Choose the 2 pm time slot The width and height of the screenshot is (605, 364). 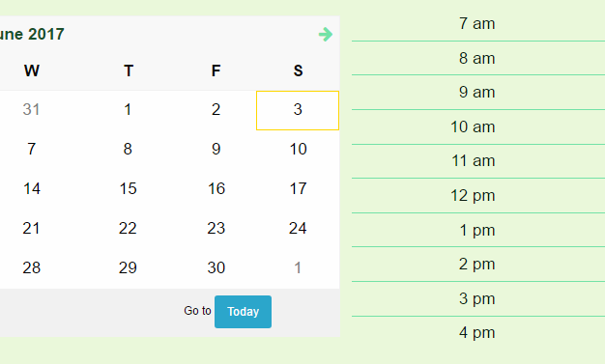pos(478,265)
